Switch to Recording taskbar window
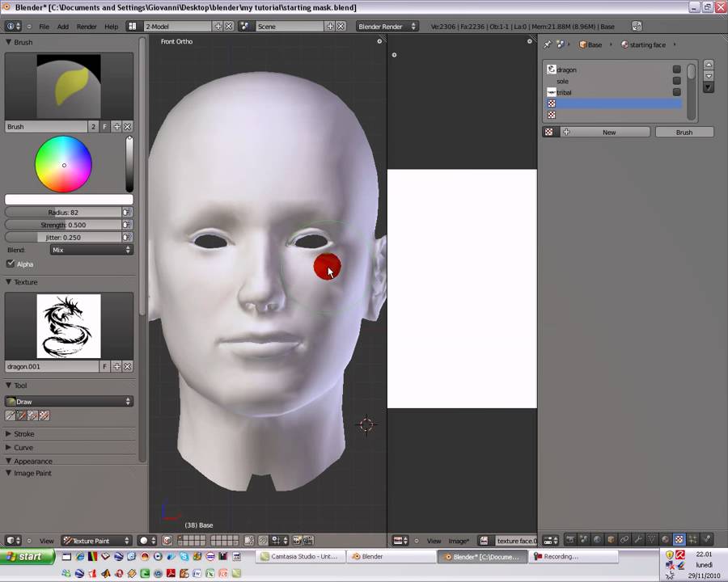Screen dimensions: 728x582 [x=574, y=556]
